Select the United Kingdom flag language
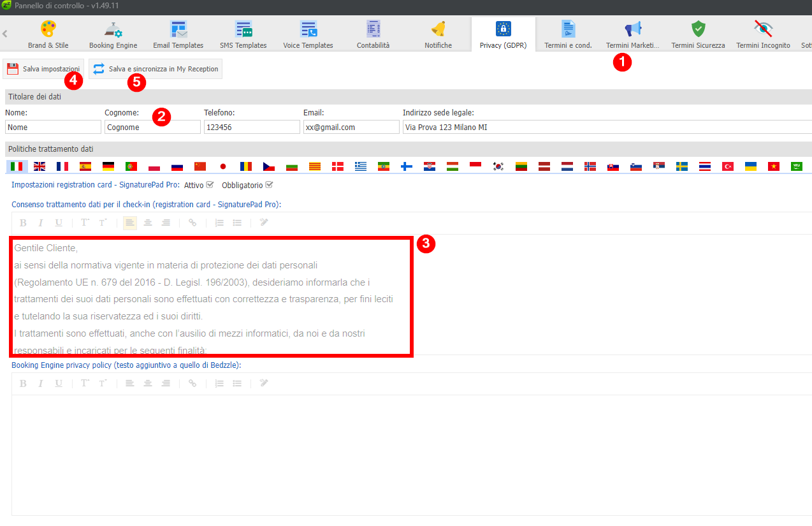The height and width of the screenshot is (526, 812). (40, 166)
